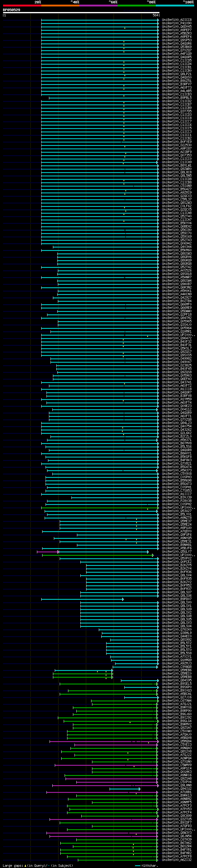The width and height of the screenshot is (197, 868).
Task: Select hit UniRef100_B4XF32
Action: point(177,342)
